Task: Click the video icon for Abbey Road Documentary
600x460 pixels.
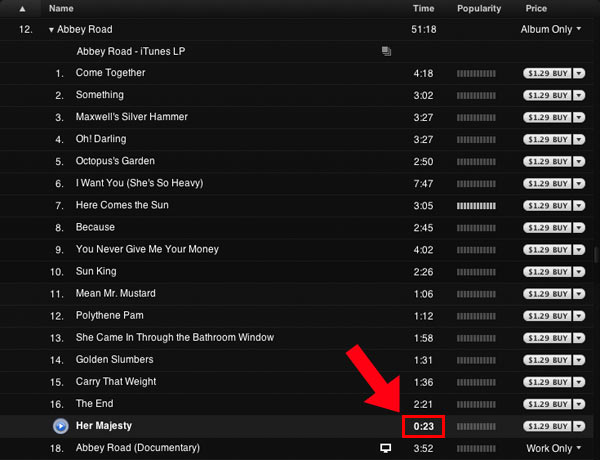Action: 384,448
